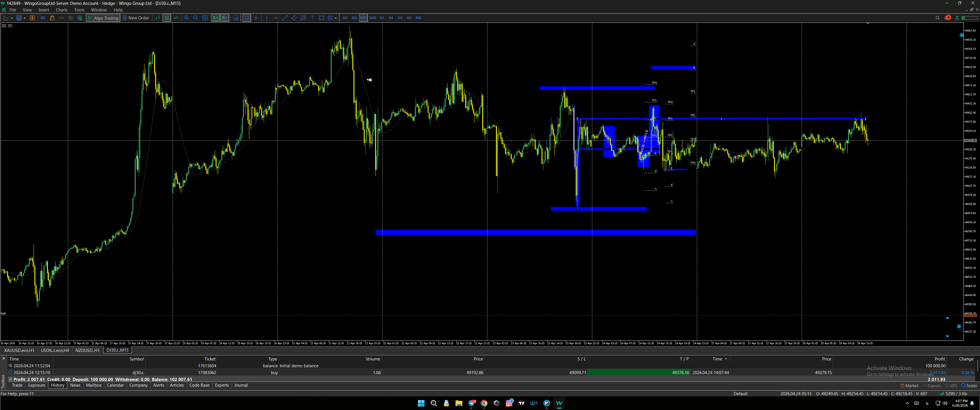Viewport: 980px width, 410px height.
Task: Draw a vertical line on chart
Action: (267, 18)
